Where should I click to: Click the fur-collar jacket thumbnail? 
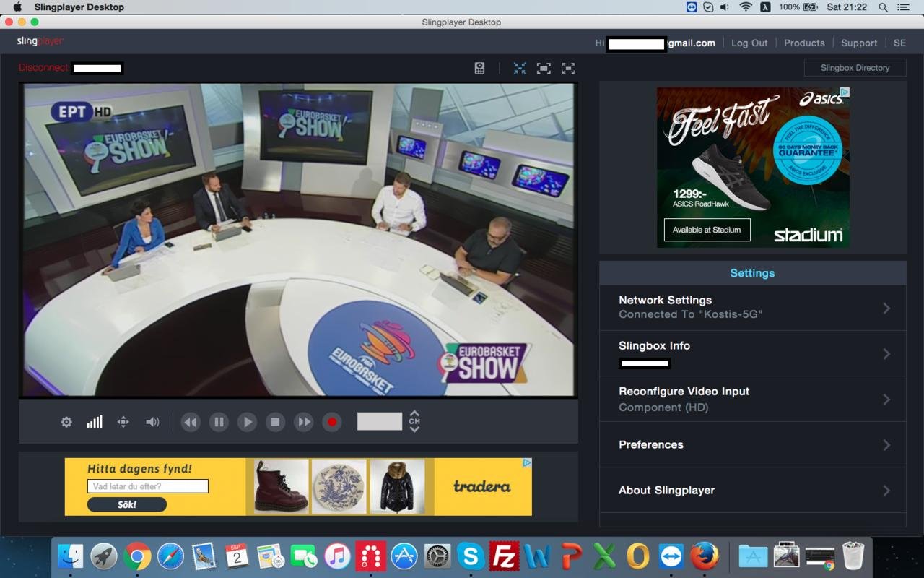[397, 486]
